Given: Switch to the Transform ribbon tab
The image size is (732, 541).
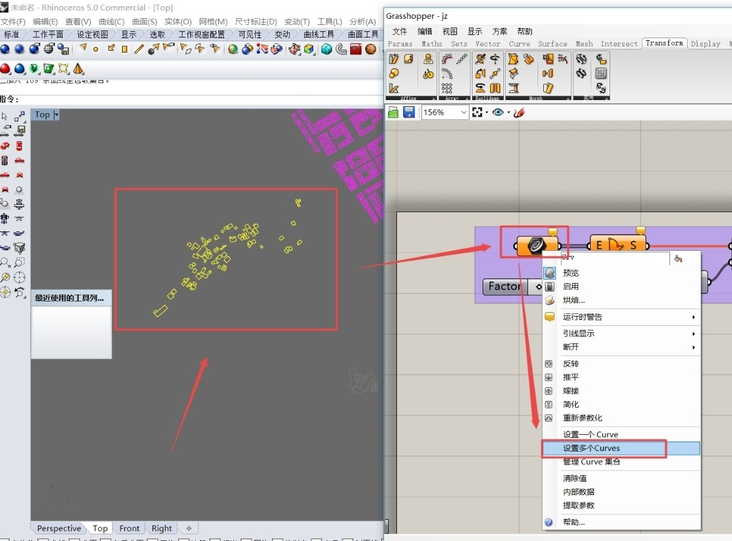Looking at the screenshot, I should pos(664,43).
